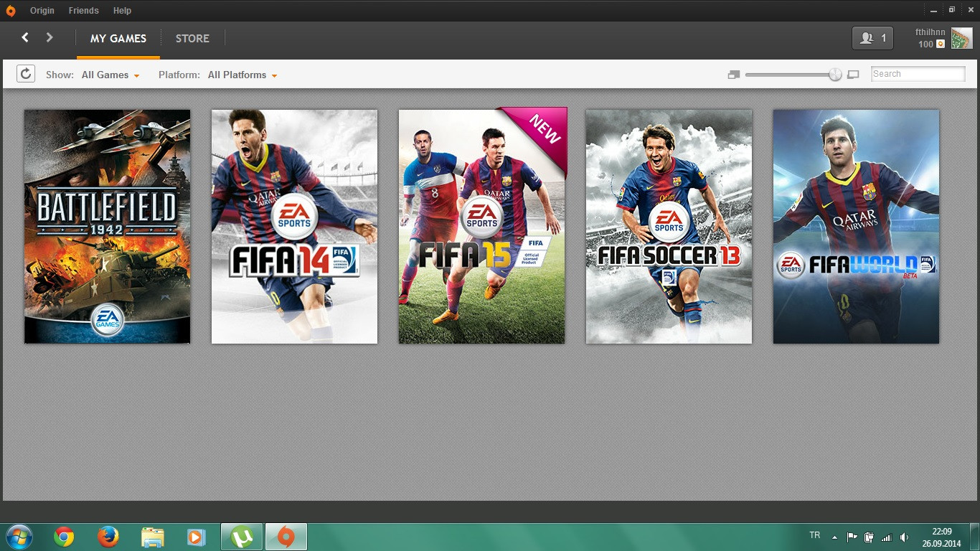Click the user avatar picture

[961, 38]
